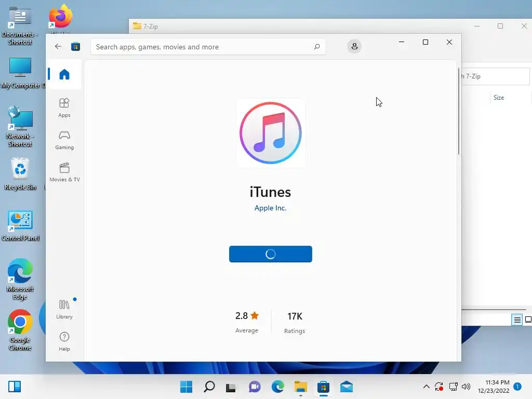Open File Explorer from taskbar
Viewport: 532px width, 399px height.
[301, 387]
